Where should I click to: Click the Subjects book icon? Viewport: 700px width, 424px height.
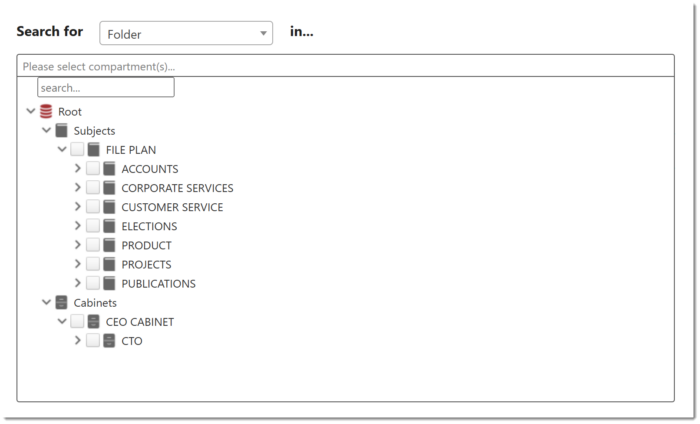[x=62, y=131]
